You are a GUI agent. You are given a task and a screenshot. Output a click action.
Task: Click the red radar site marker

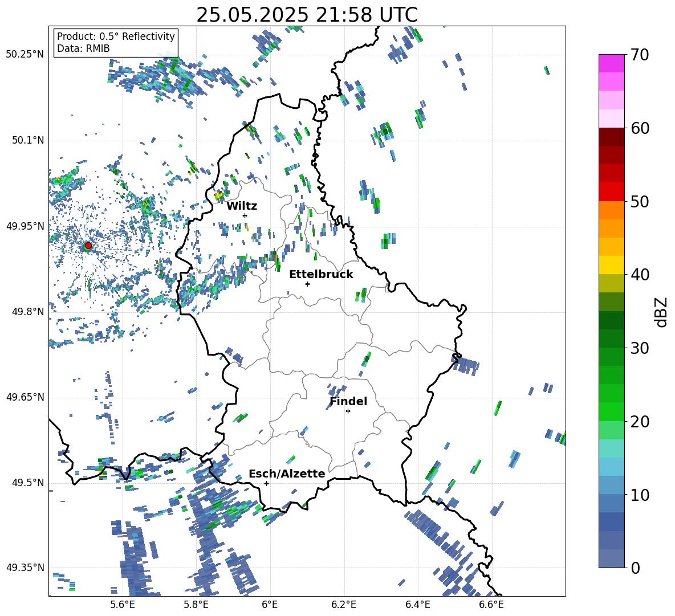[x=88, y=245]
